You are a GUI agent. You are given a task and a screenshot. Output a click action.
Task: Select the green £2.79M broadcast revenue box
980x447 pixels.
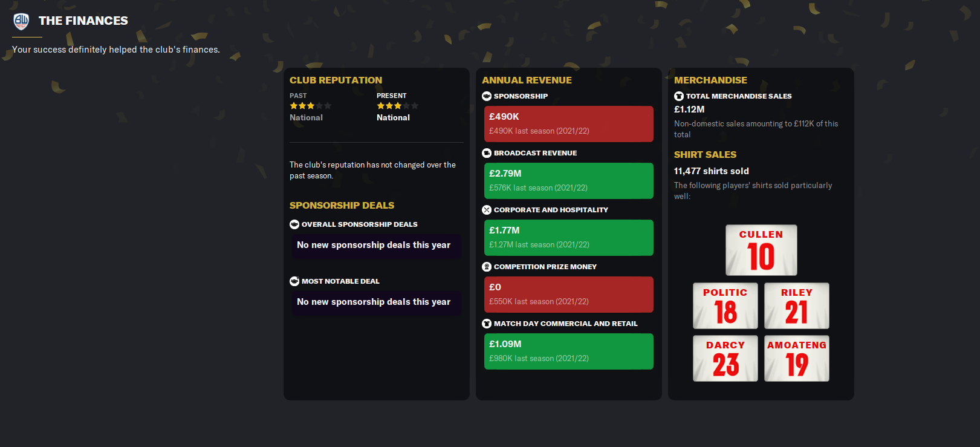[x=568, y=181]
